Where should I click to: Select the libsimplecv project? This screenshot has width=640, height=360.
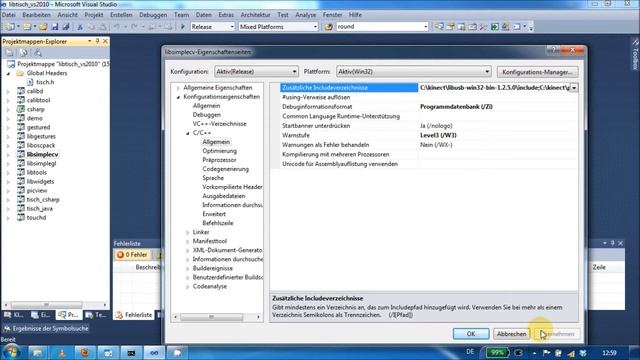pos(42,154)
